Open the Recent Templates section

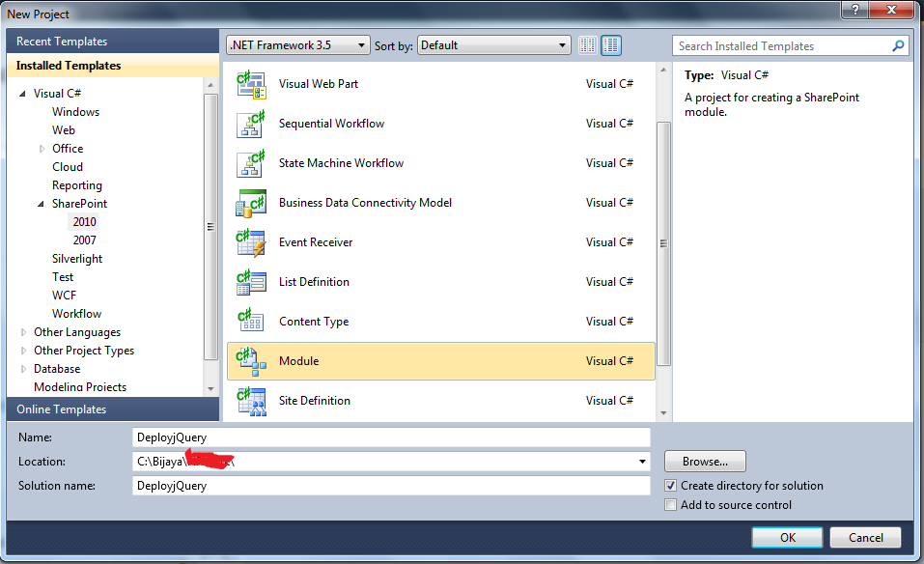62,41
